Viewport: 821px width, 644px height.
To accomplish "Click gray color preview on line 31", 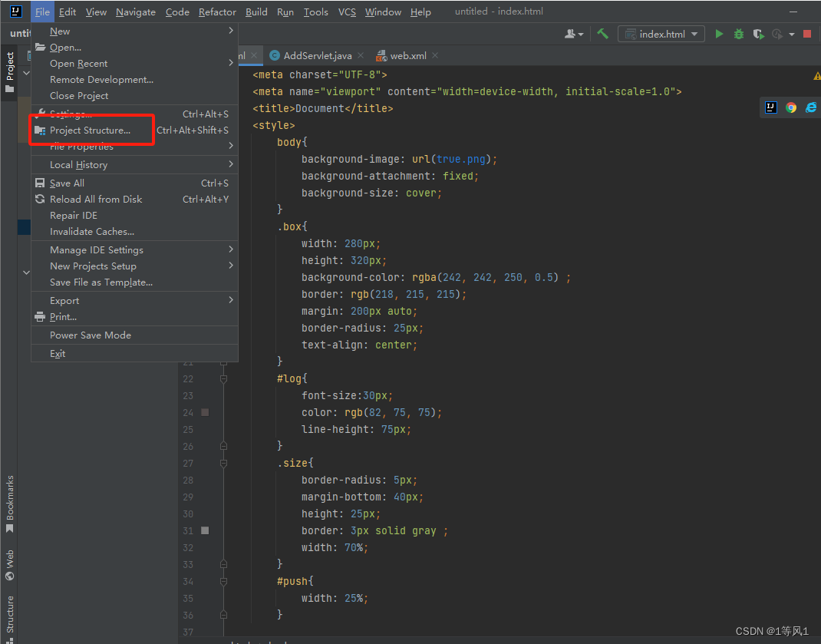I will (205, 531).
